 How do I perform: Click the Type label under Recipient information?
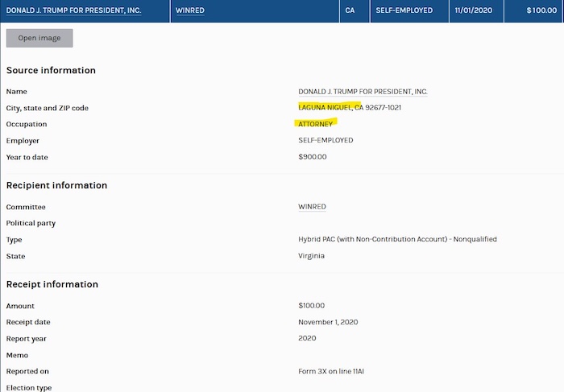pos(14,240)
